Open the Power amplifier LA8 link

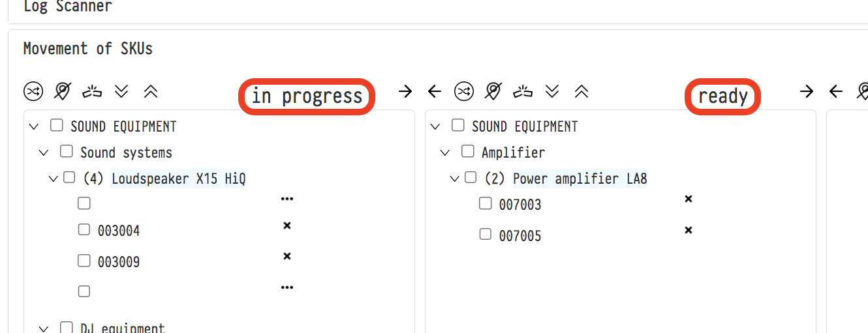coord(580,179)
